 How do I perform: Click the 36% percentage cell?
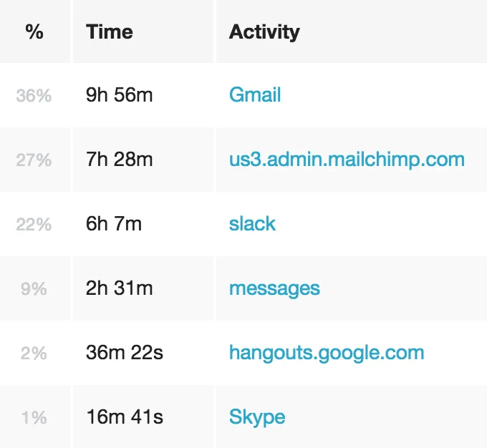coord(34,96)
